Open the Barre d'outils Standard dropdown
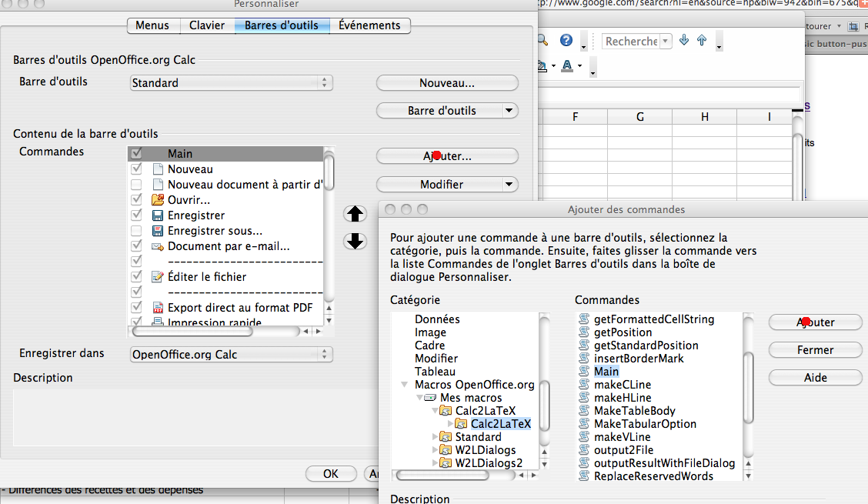Viewport: 868px width, 504px height. [232, 82]
